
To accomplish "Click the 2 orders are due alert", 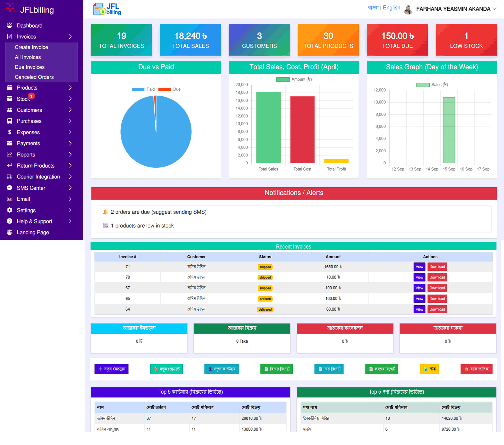I will coord(294,212).
